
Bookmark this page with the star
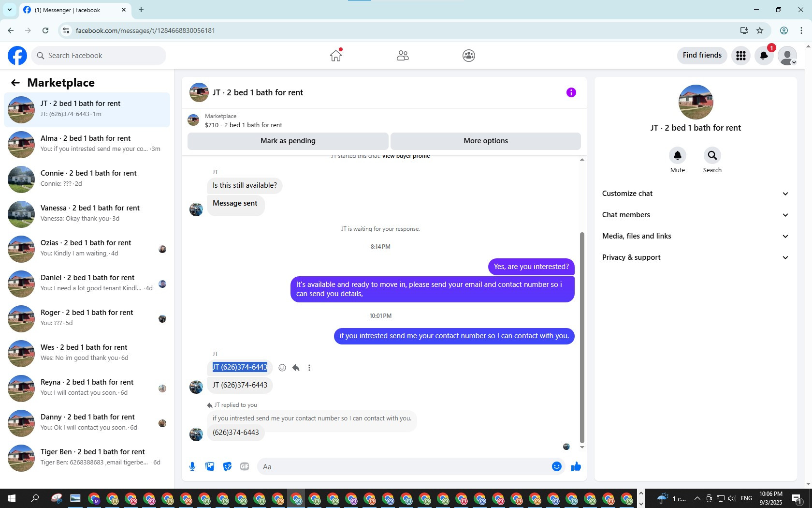pos(760,30)
